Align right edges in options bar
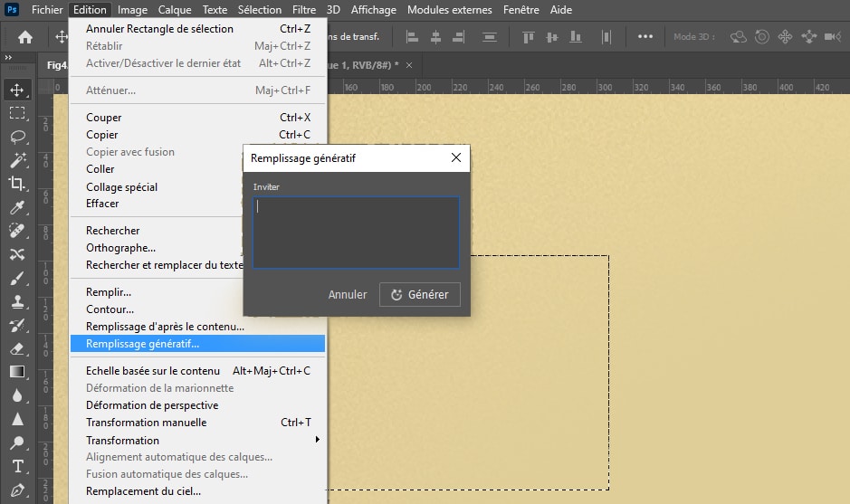 (459, 37)
